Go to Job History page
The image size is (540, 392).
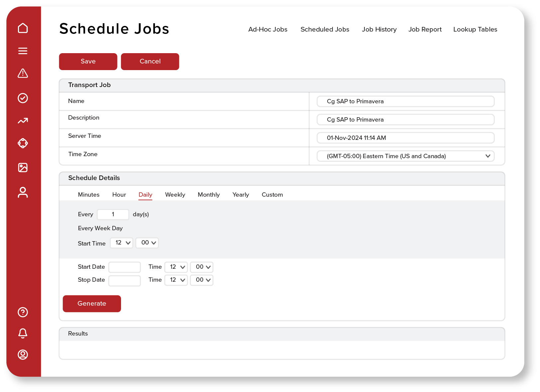point(379,30)
